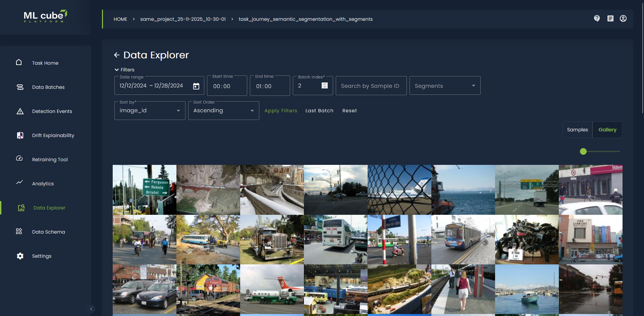Switch to Gallery view
Image resolution: width=644 pixels, height=316 pixels.
[607, 130]
